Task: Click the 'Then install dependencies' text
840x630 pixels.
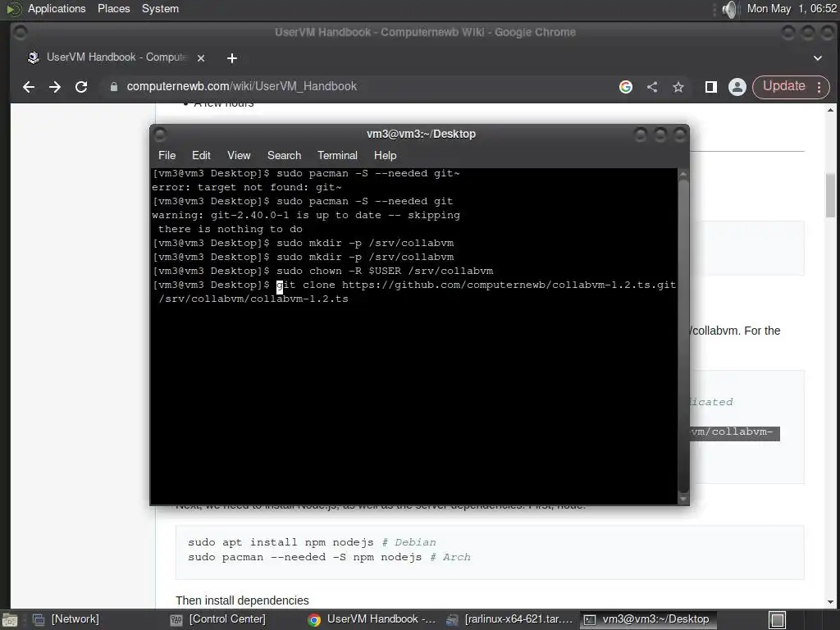Action: 242,600
